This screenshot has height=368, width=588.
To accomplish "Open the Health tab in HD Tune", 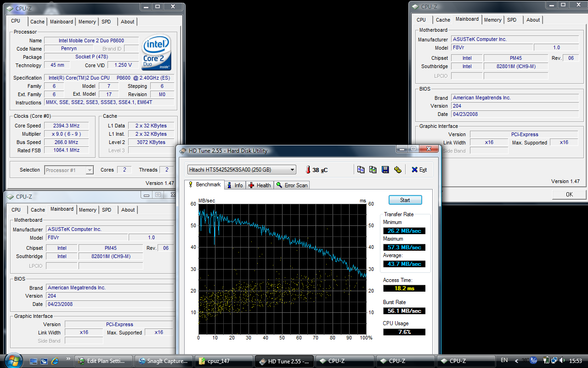I will tap(260, 185).
